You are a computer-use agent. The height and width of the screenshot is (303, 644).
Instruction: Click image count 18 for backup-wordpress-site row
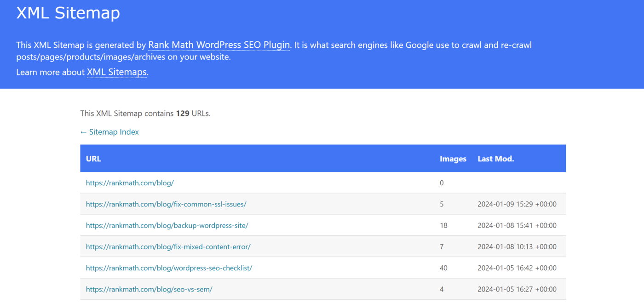[x=443, y=225]
